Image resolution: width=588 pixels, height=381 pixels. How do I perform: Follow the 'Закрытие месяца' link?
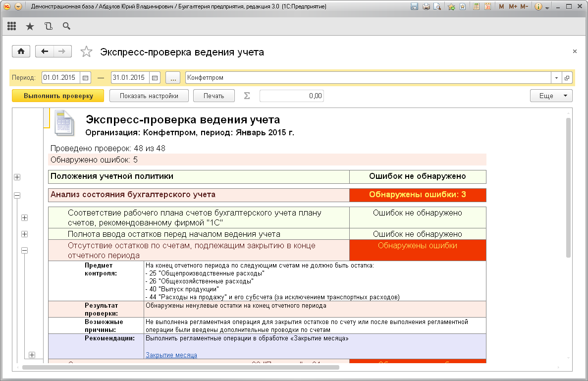[171, 355]
